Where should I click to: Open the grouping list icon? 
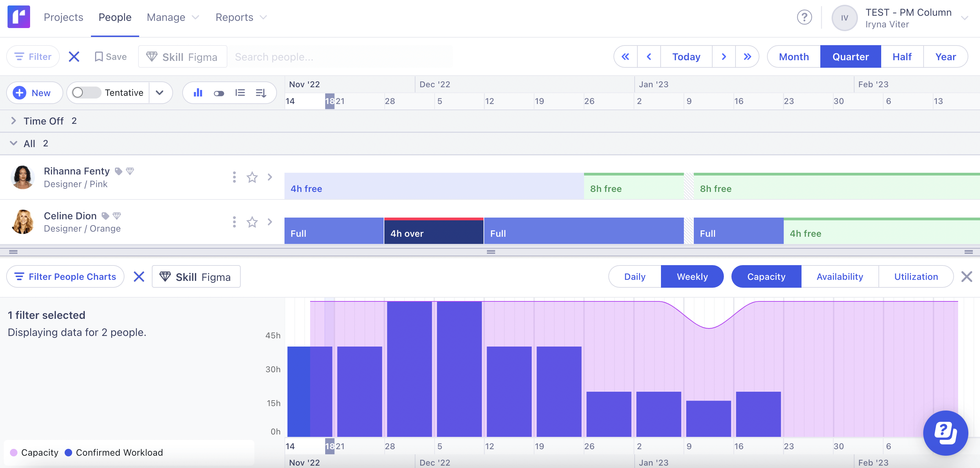click(240, 92)
